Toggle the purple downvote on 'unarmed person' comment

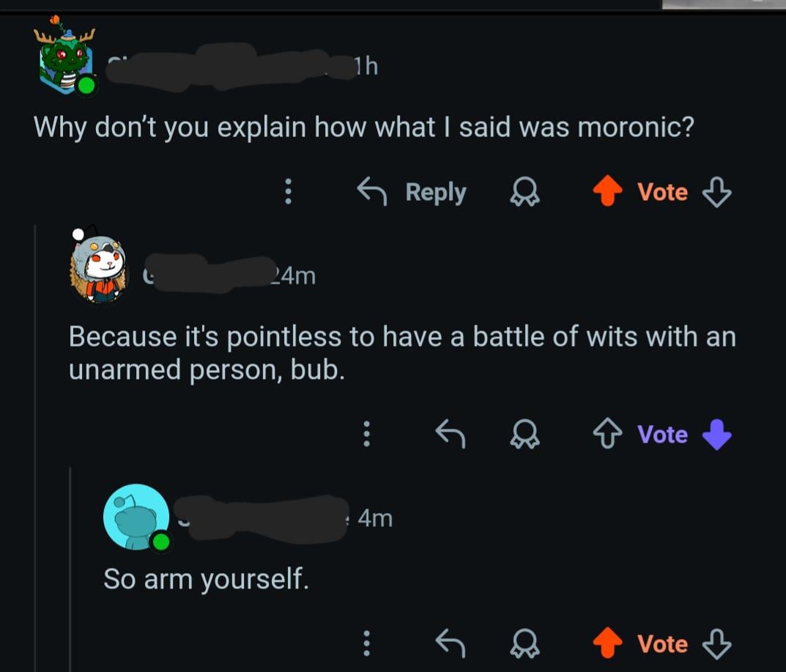(716, 435)
